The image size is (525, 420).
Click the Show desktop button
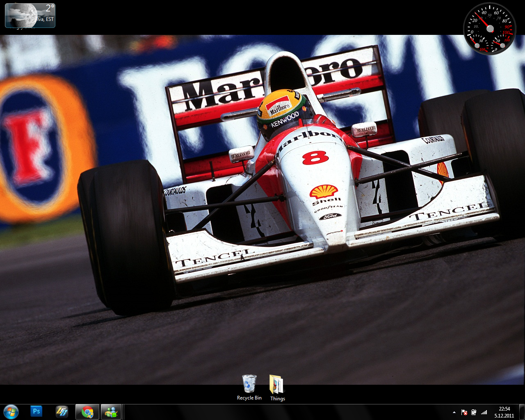[x=522, y=412]
